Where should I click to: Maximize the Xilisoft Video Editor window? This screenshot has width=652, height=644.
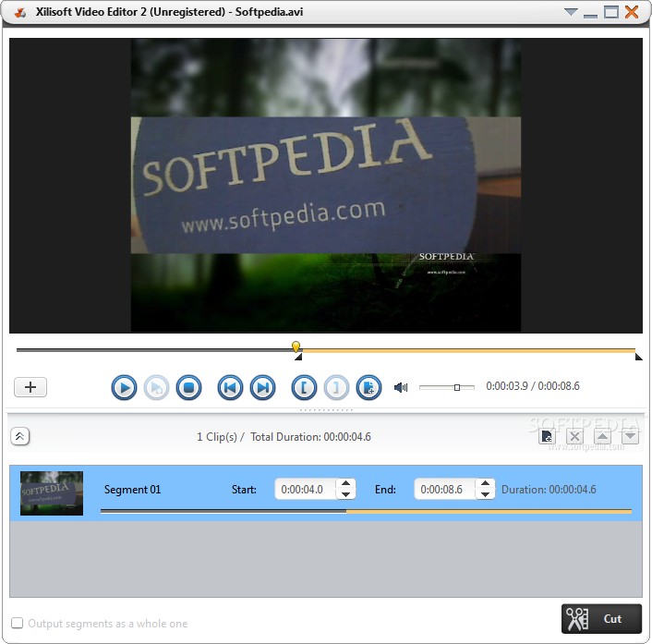tap(610, 12)
